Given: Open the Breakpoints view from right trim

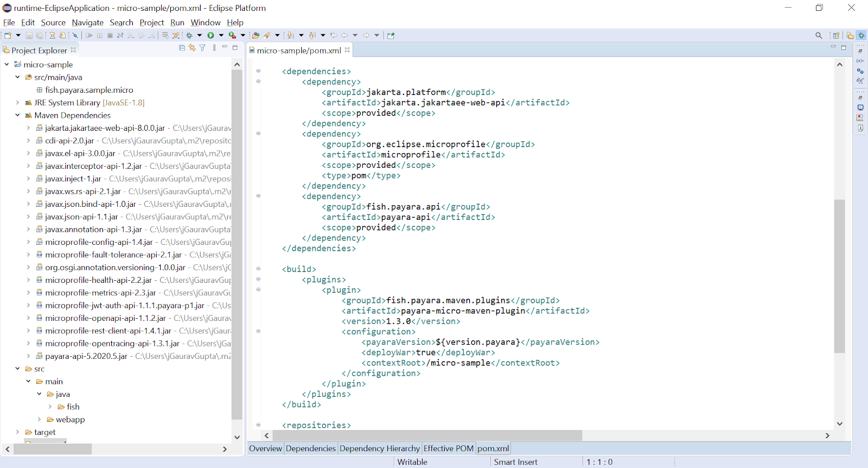Looking at the screenshot, I should [860, 71].
